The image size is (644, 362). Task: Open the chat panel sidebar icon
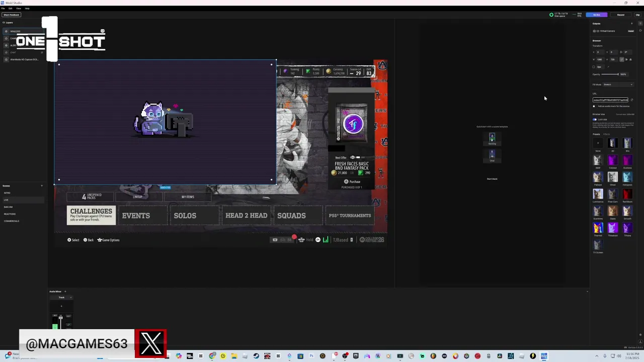640,31
